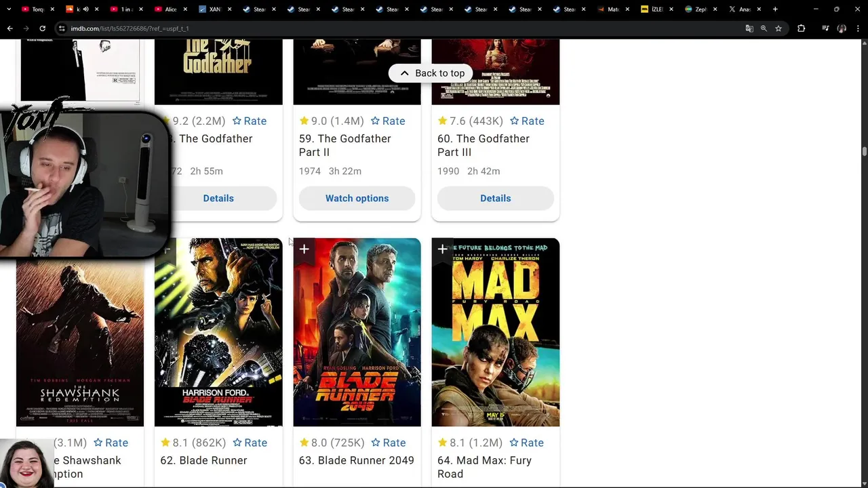Open the zoom indicator in address bar
Screen dimensions: 868x488
[764, 28]
